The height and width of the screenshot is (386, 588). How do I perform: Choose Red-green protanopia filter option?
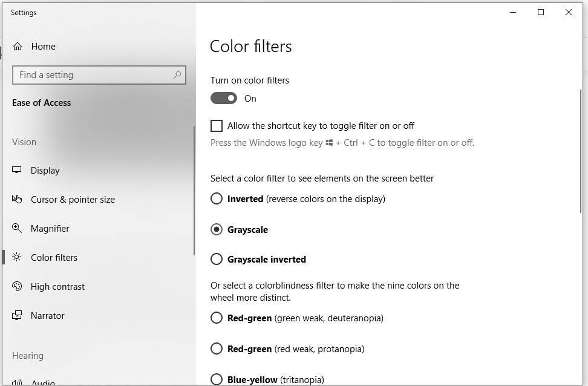click(216, 348)
